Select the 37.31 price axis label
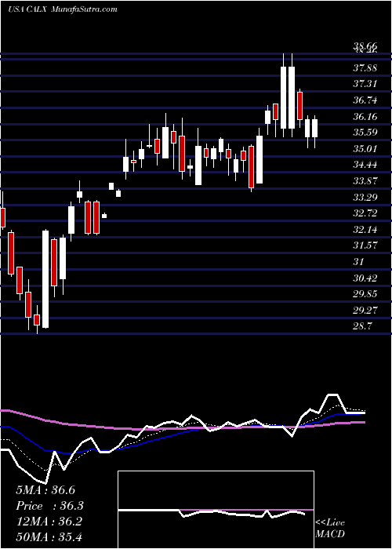Screen dimensions: 392x549 [365, 84]
